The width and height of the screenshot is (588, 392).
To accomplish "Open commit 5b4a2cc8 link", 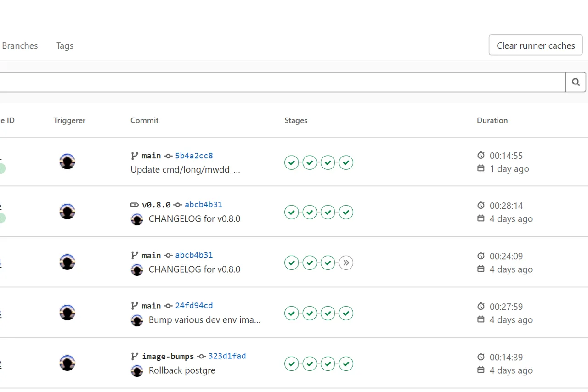I will click(x=194, y=156).
